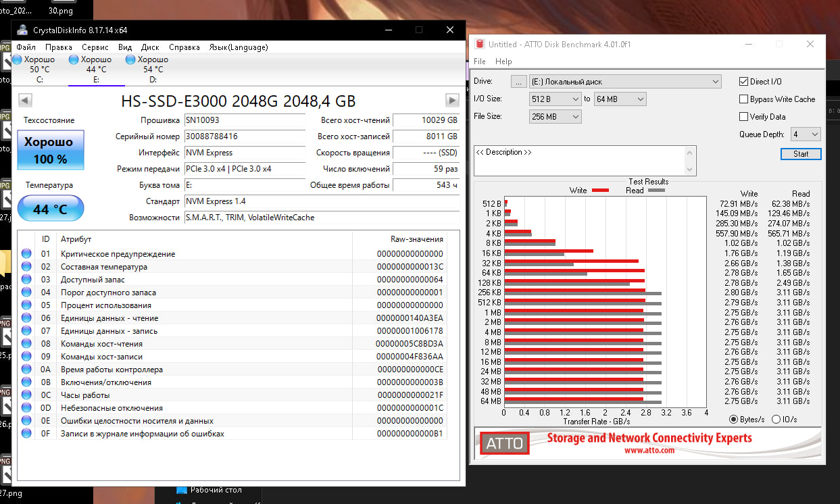Open Рабочий стол folder icon in taskbar
This screenshot has height=504, width=840.
pyautogui.click(x=181, y=490)
